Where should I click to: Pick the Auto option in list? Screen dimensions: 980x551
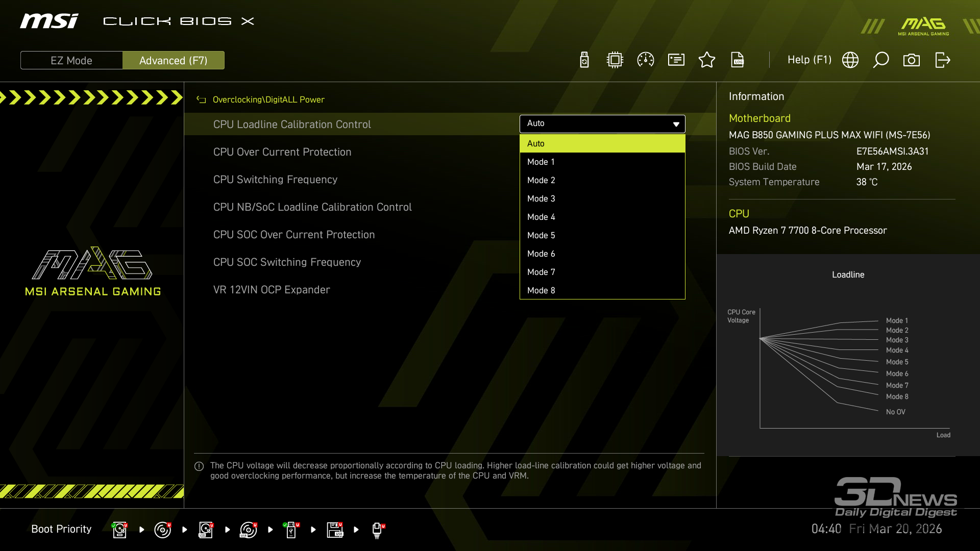[x=536, y=143]
